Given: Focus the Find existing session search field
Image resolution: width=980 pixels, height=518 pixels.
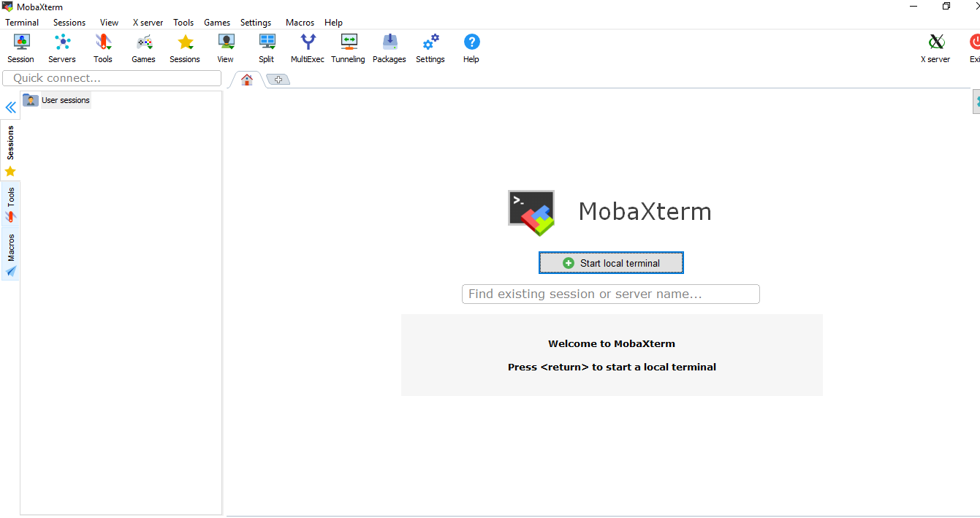Looking at the screenshot, I should [611, 294].
